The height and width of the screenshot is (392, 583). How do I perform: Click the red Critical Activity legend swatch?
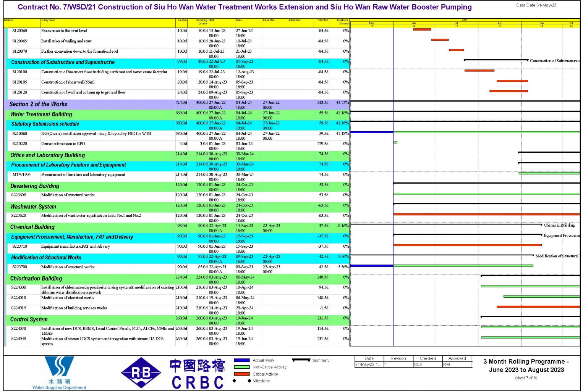pos(241,374)
